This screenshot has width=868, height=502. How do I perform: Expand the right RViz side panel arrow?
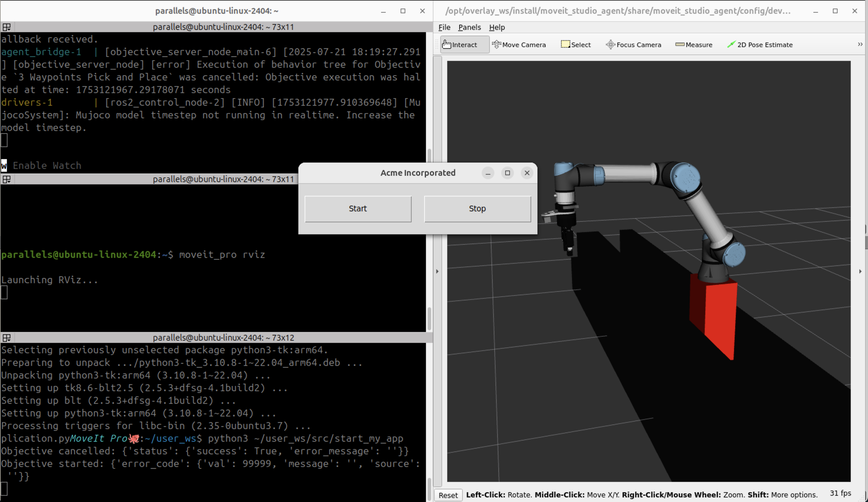tap(860, 271)
